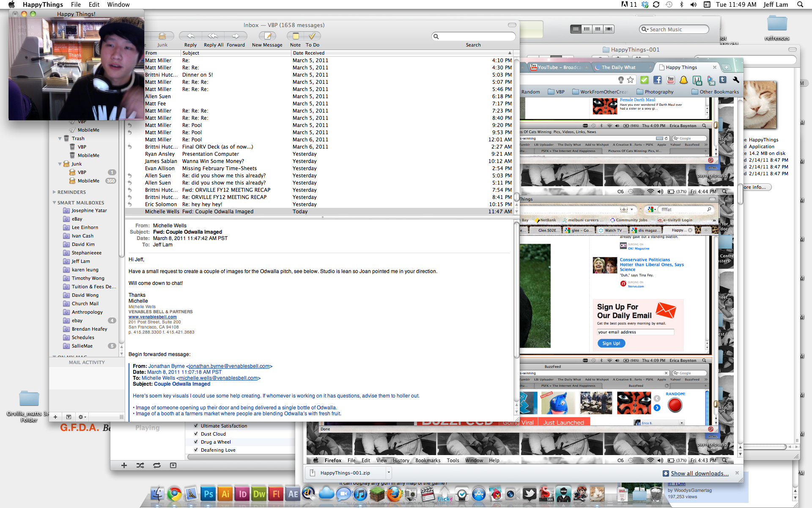This screenshot has width=812, height=508.
Task: Click the Female Darth Maul headline link
Action: [x=637, y=100]
